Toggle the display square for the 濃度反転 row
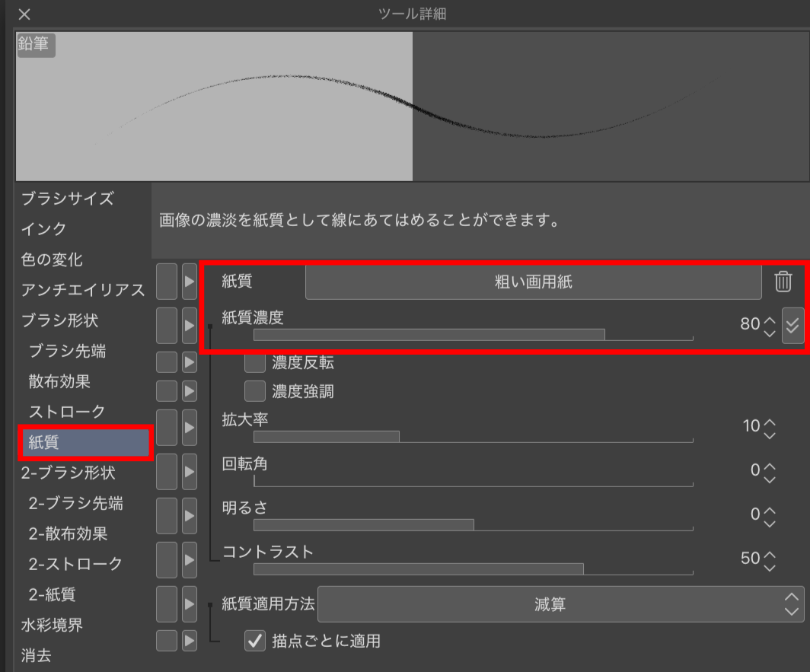 pos(166,362)
